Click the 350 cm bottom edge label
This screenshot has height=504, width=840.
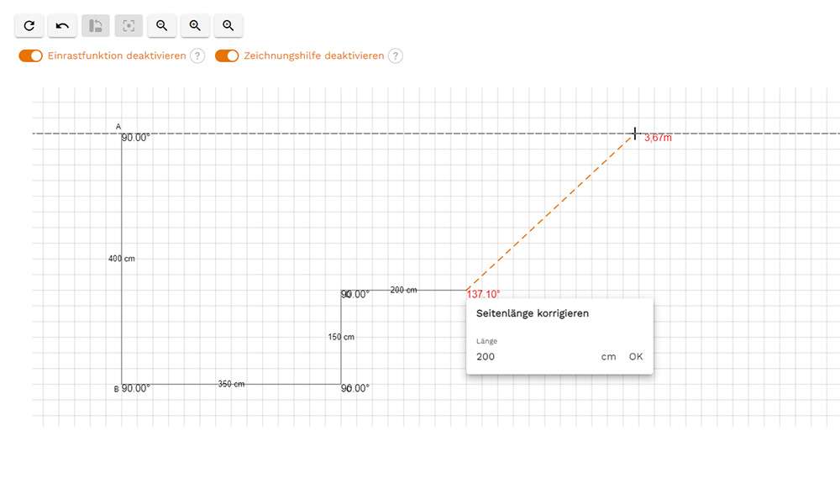tap(232, 384)
